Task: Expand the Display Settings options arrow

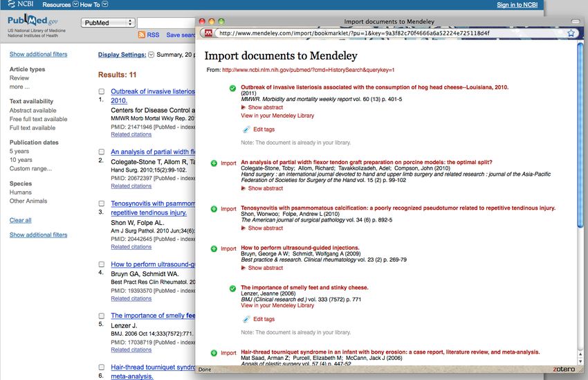Action: (x=151, y=55)
